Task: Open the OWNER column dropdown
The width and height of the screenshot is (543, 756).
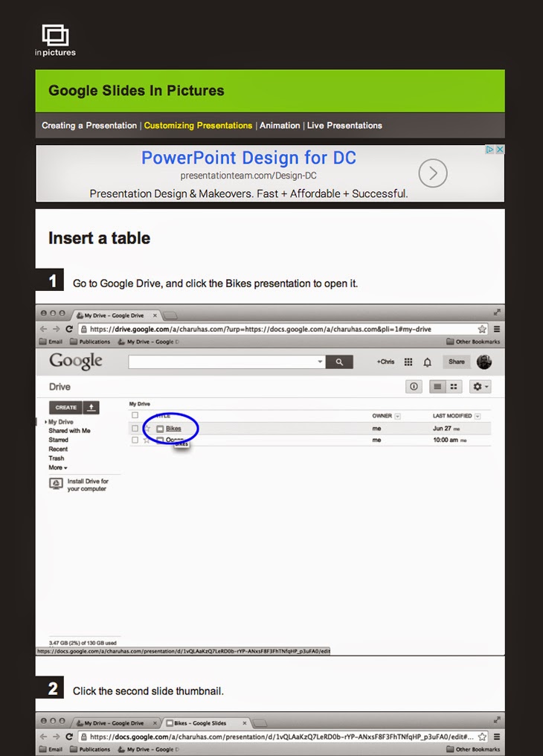Action: pos(397,416)
